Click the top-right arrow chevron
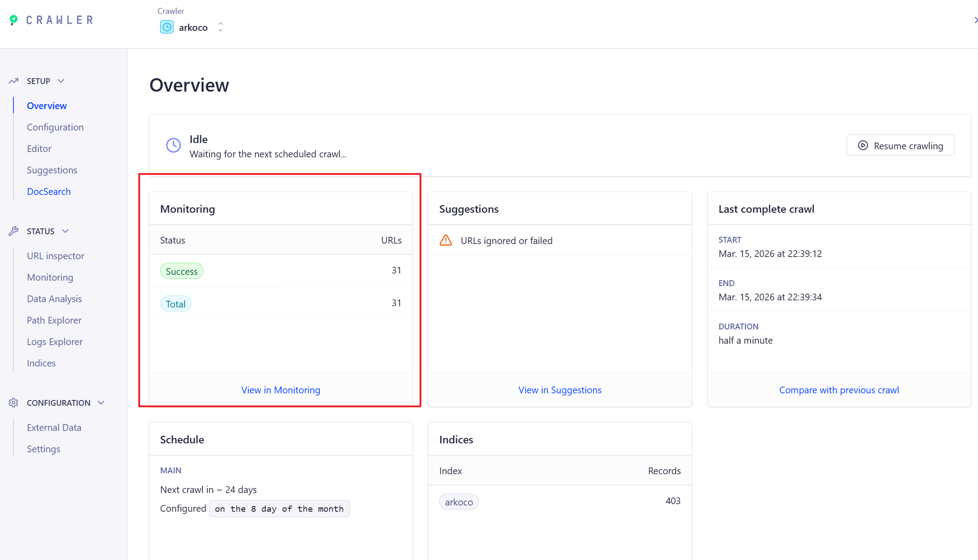The height and width of the screenshot is (560, 978). 975,20
